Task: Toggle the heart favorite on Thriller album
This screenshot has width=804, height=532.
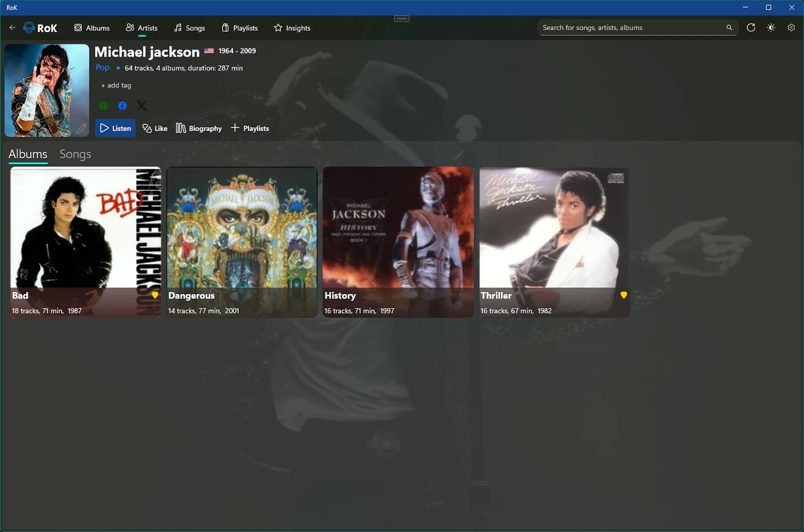Action: 624,295
